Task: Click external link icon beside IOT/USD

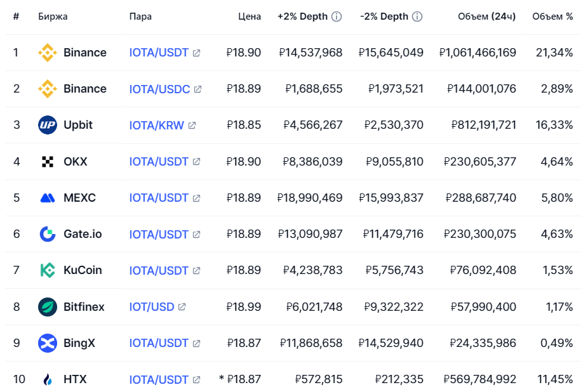Action: (x=182, y=307)
